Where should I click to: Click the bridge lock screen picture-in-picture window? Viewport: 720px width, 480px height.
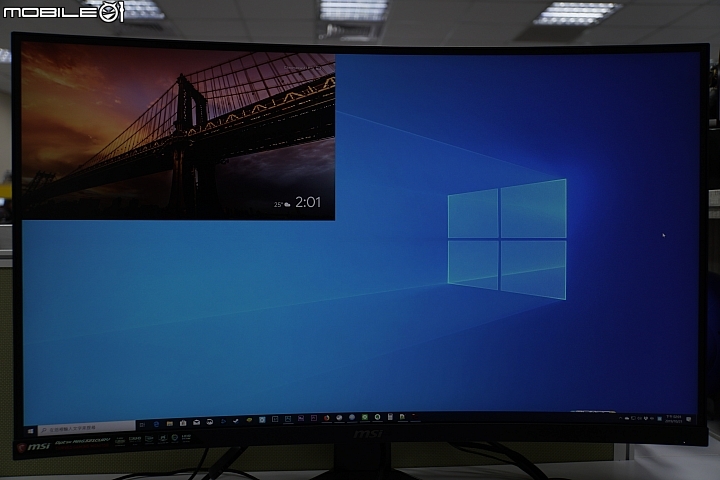coord(178,132)
